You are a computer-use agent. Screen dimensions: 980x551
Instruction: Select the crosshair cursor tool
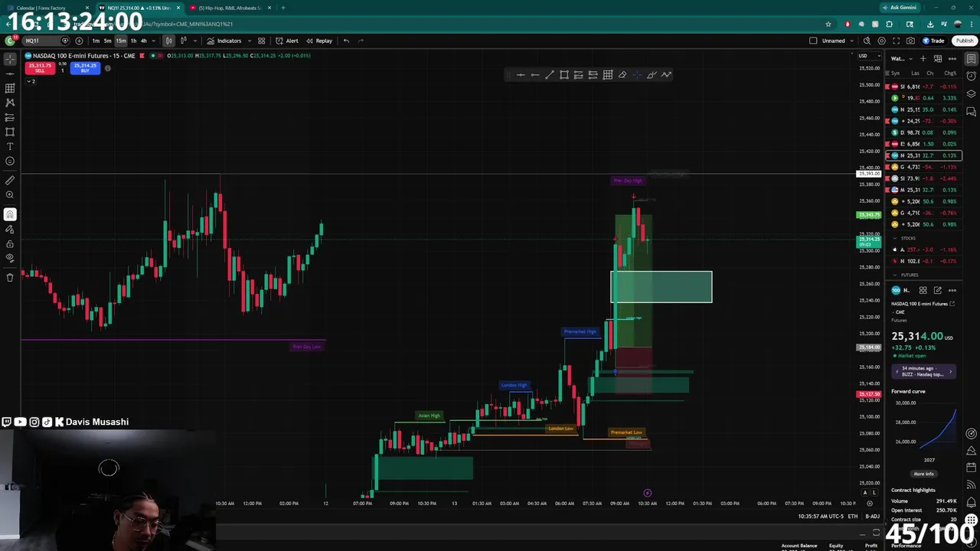10,59
